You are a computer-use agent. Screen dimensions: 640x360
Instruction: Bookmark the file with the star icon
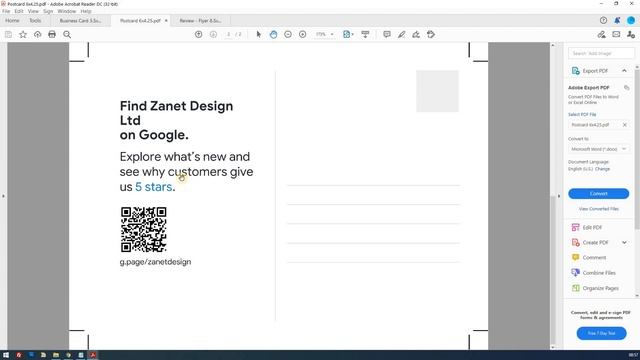point(23,35)
